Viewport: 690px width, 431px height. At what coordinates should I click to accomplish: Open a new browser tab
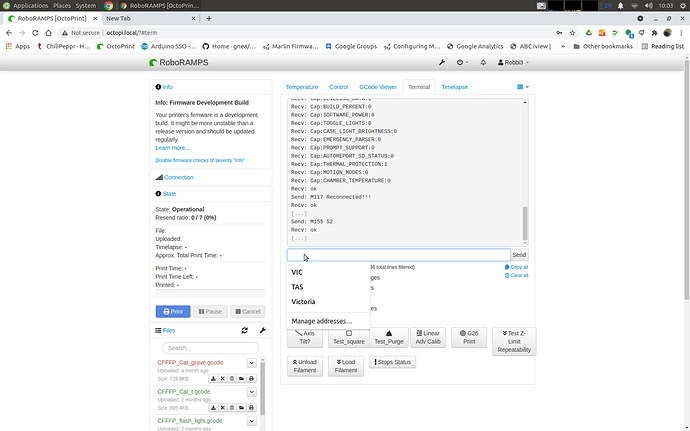pos(209,18)
